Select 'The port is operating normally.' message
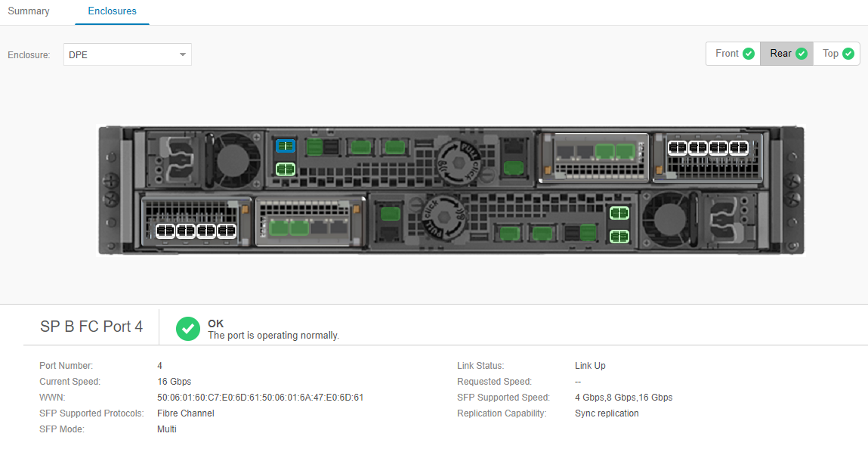The height and width of the screenshot is (452, 868). point(273,335)
